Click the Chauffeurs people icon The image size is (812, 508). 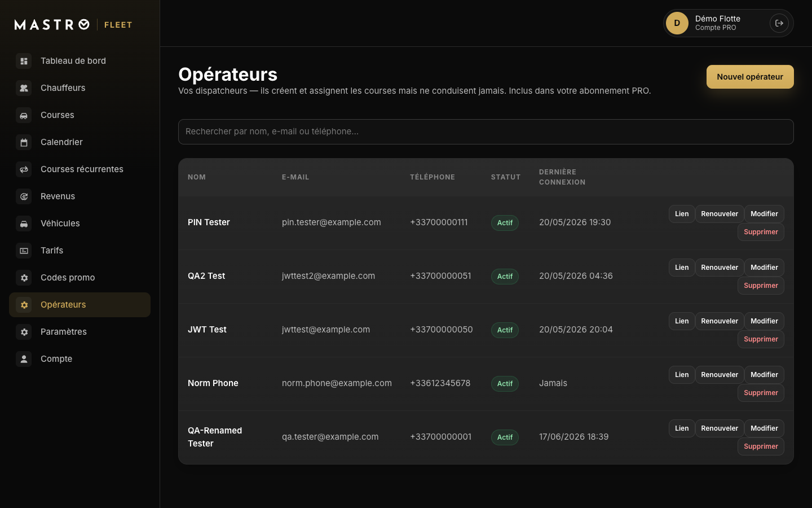click(x=24, y=88)
